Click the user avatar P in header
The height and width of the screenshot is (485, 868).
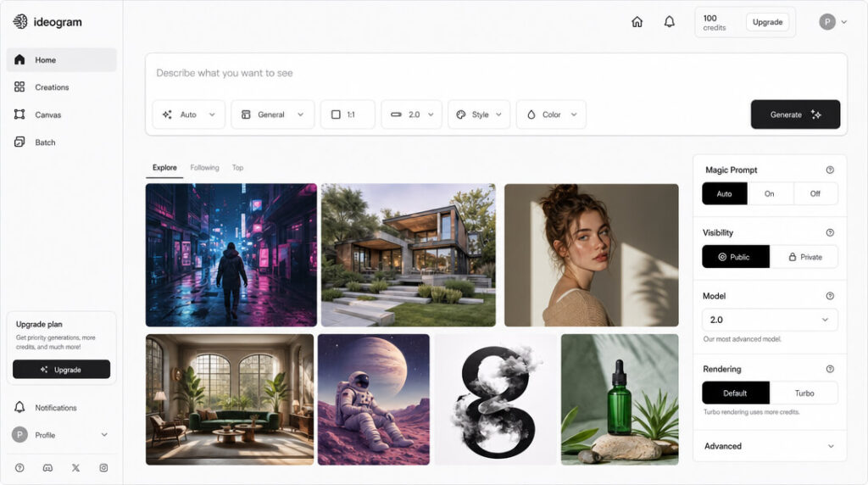(x=827, y=22)
